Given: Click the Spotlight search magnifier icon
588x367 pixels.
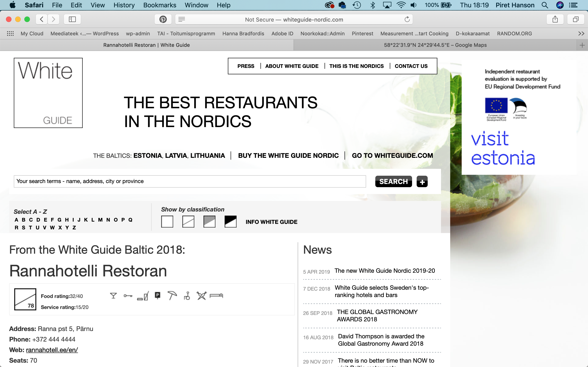Looking at the screenshot, I should pos(545,5).
